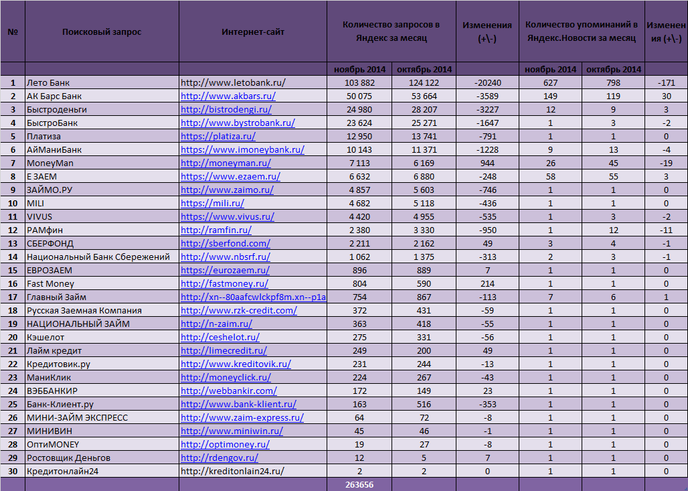Open the vivus.ru link

tap(228, 217)
